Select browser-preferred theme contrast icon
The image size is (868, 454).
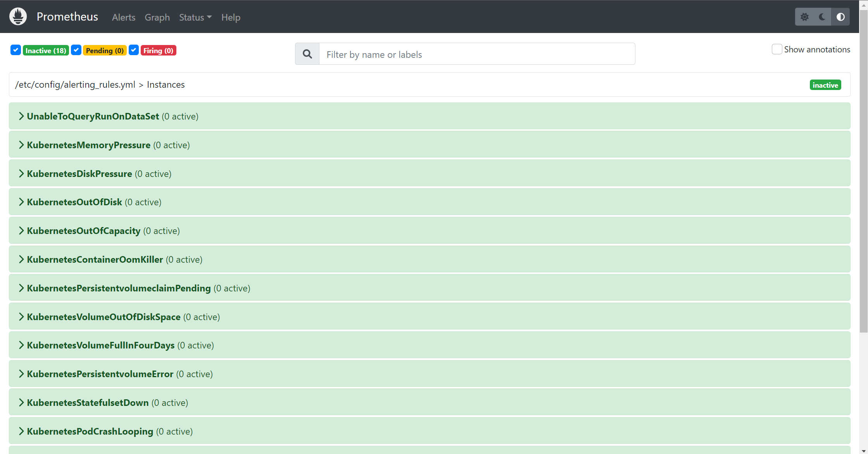click(x=840, y=17)
